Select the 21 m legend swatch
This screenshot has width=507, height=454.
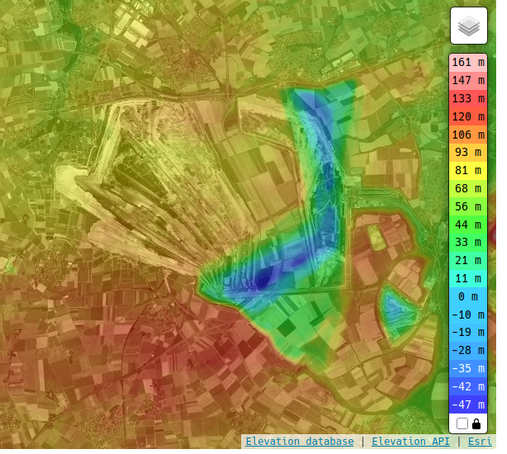pos(468,260)
